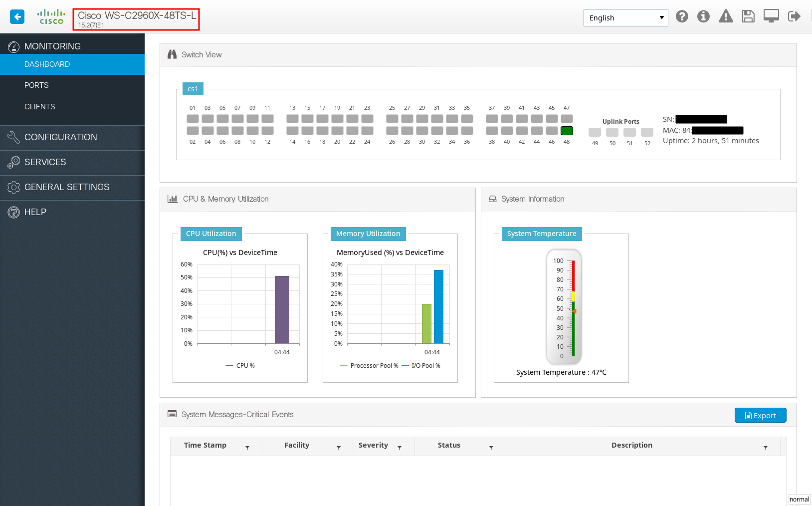Toggle Processor Pool % legend entry
Viewport: 812px width, 506px height.
[x=369, y=366]
